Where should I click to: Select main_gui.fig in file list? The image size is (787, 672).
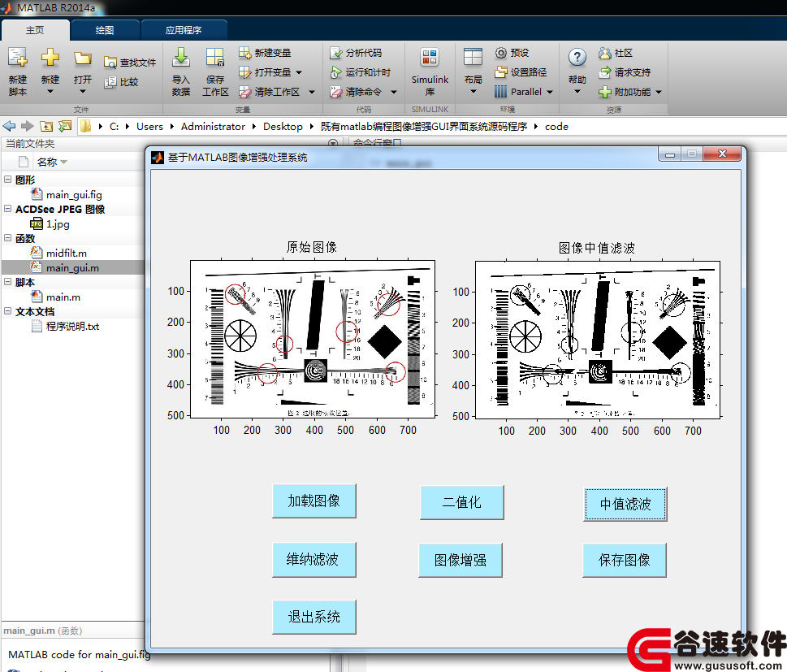74,194
